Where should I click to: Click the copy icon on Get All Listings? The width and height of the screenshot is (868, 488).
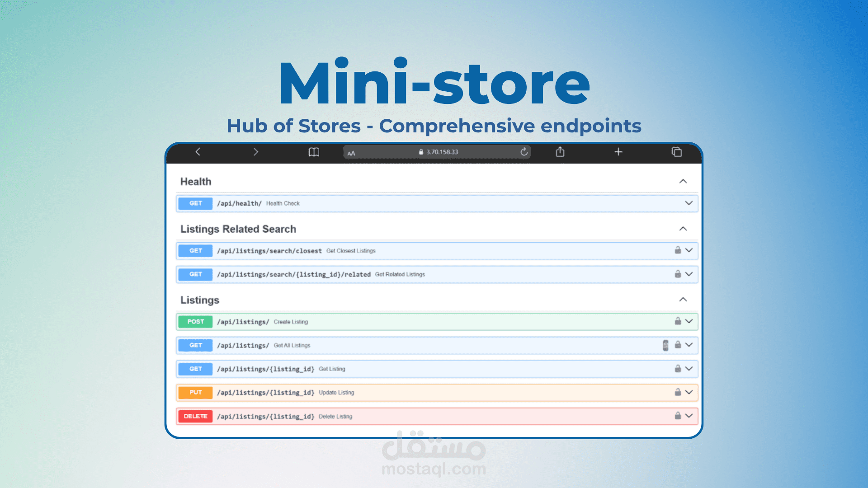click(665, 345)
